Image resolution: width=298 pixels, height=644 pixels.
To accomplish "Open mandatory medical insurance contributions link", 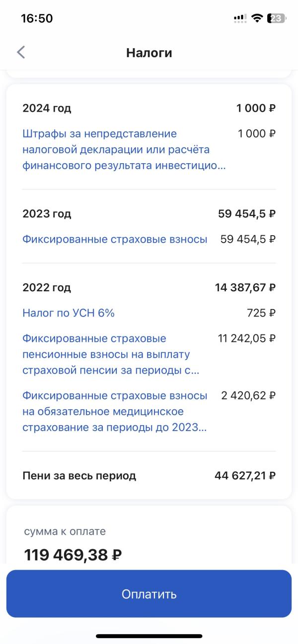I will tap(115, 411).
